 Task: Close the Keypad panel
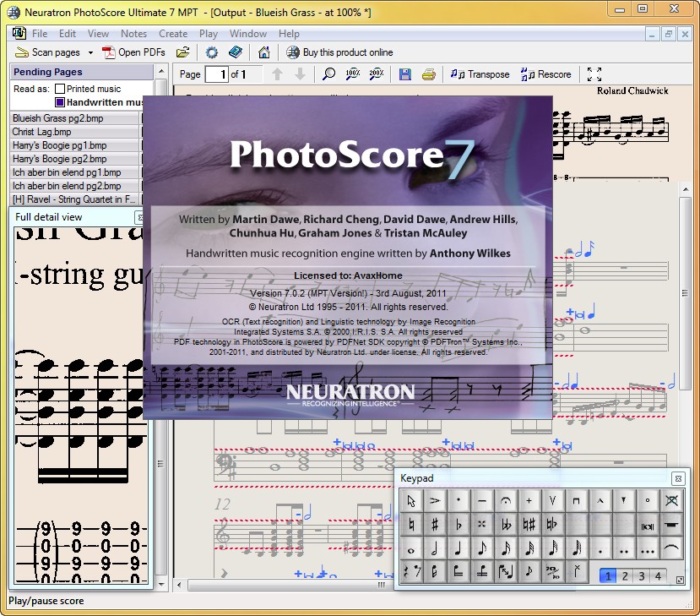tap(678, 478)
